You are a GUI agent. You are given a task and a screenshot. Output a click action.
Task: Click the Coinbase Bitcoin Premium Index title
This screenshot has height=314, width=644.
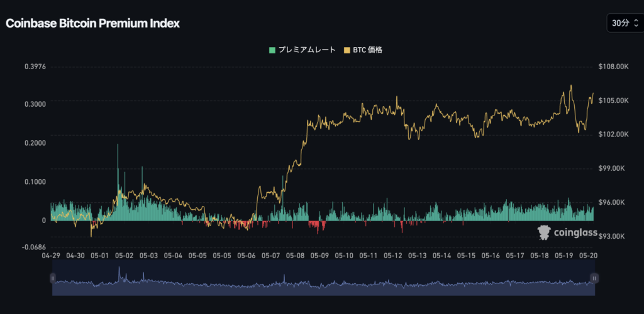click(x=93, y=23)
